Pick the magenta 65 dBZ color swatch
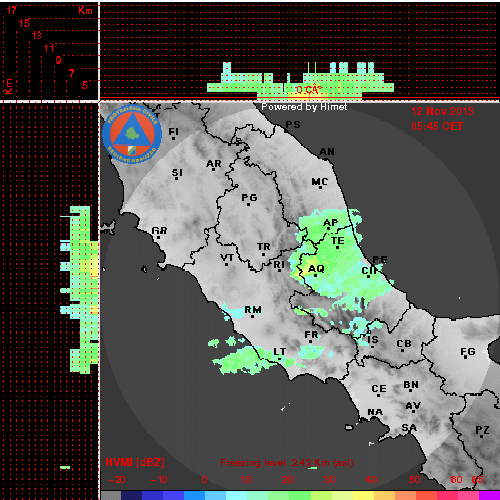The width and height of the screenshot is (500, 500). 489,495
